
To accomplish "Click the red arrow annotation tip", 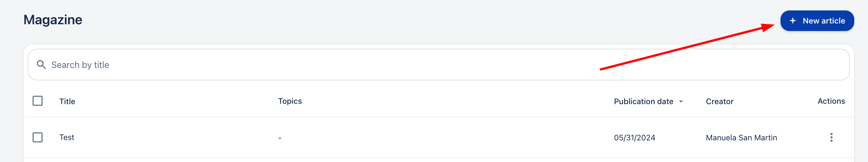I will coord(773,26).
